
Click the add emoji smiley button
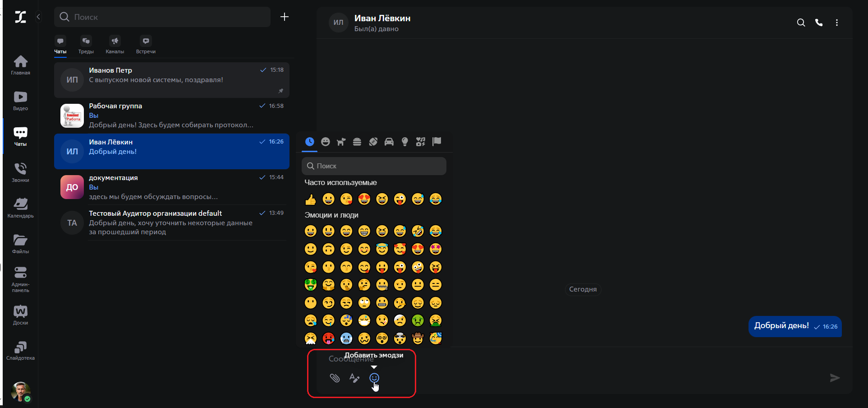click(374, 378)
